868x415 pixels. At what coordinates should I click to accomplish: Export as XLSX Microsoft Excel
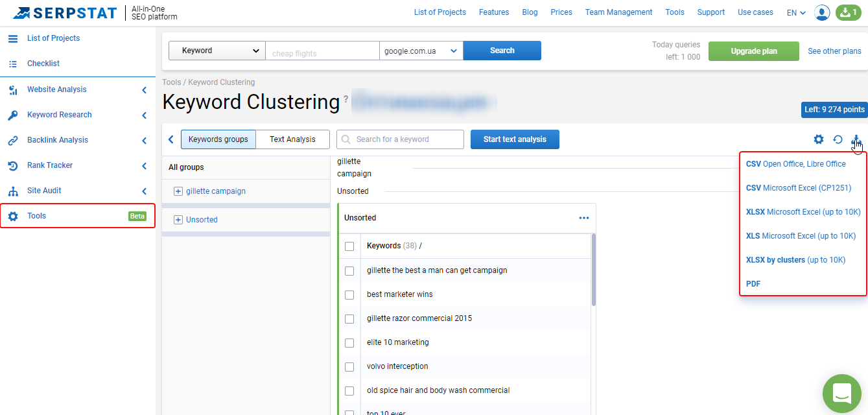(x=803, y=212)
